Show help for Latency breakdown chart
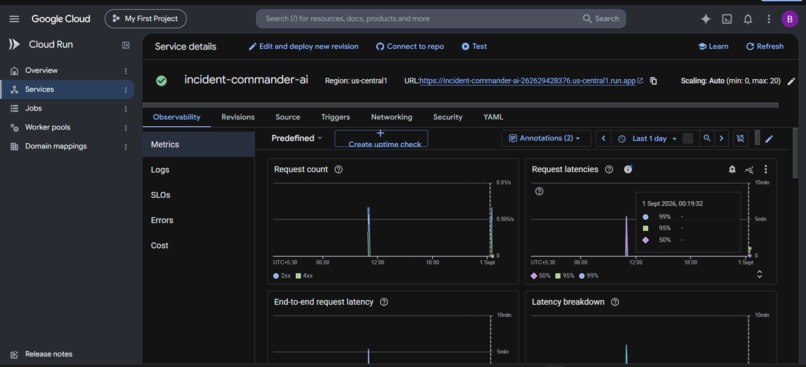This screenshot has width=806, height=367. (x=614, y=302)
